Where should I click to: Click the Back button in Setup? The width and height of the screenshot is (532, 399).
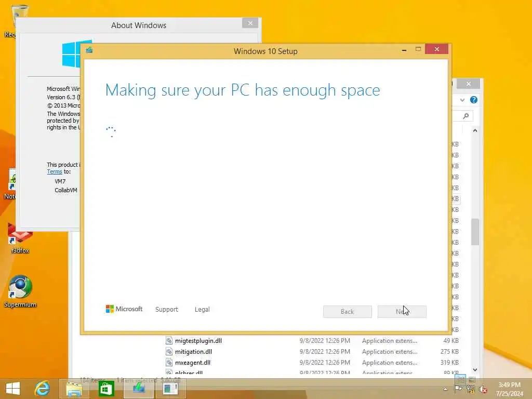coord(348,312)
